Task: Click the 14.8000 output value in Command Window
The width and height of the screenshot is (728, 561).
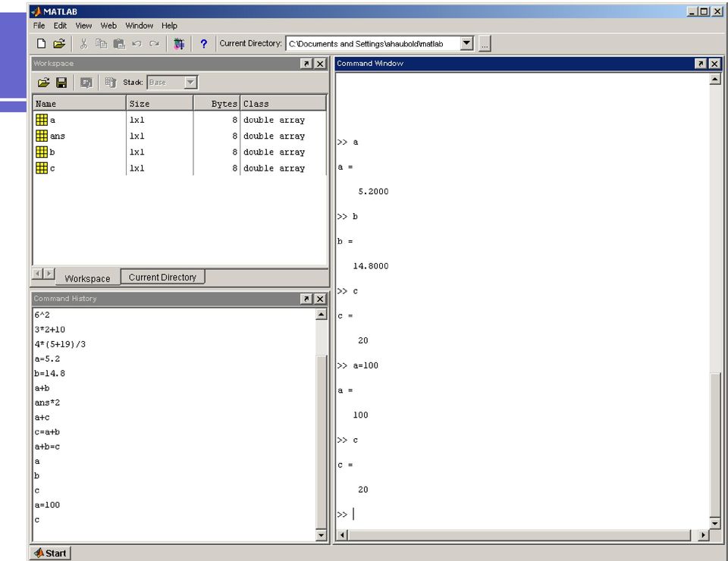Action: [x=371, y=266]
